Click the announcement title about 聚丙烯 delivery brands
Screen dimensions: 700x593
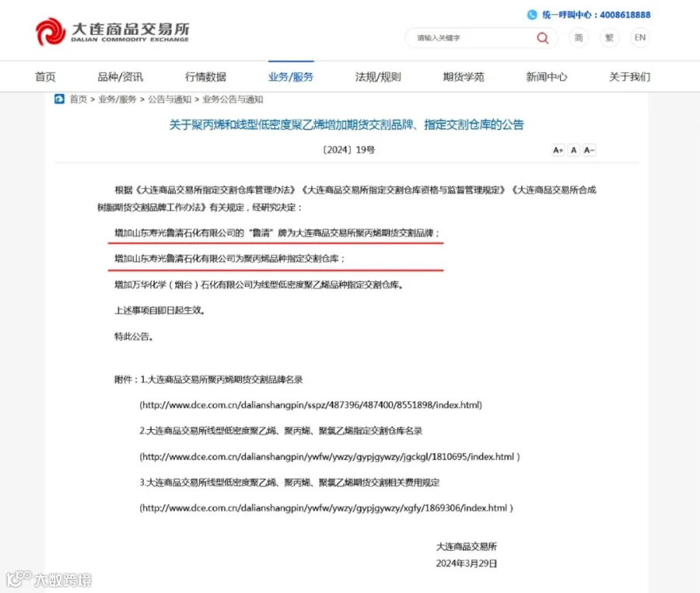click(346, 124)
